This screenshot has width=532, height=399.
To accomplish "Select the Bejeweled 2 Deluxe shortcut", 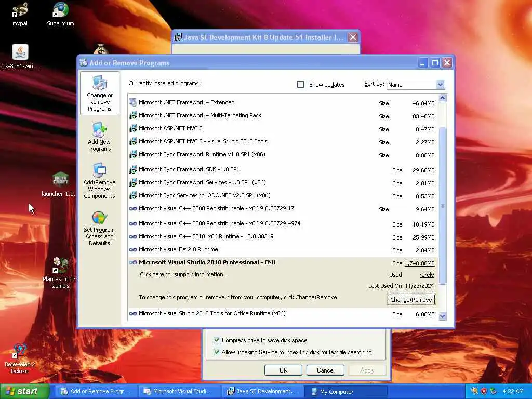I will tap(20, 359).
